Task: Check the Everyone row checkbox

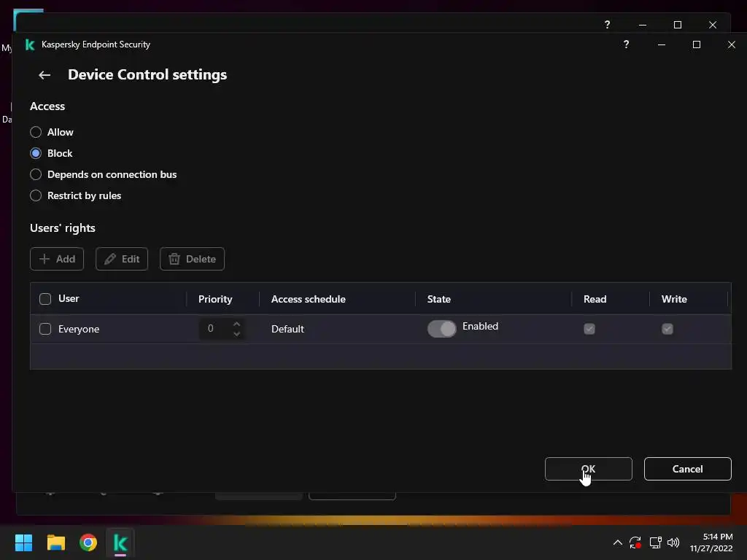Action: pyautogui.click(x=45, y=329)
